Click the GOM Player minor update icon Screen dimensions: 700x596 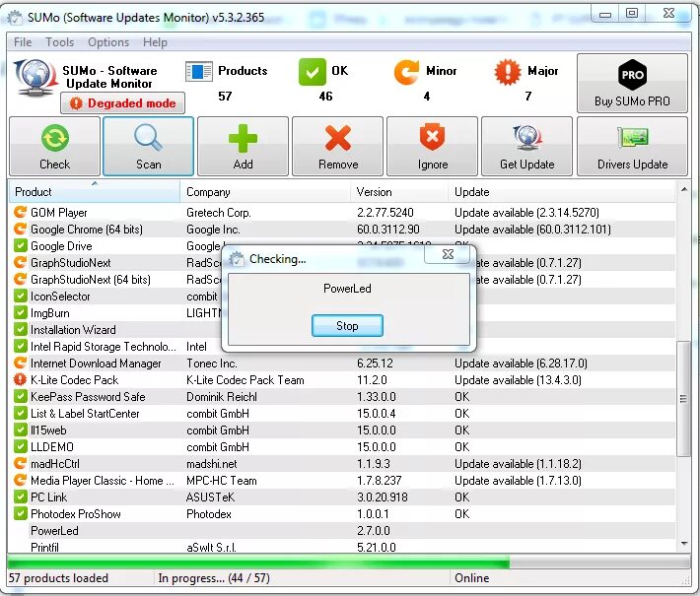pyautogui.click(x=20, y=212)
